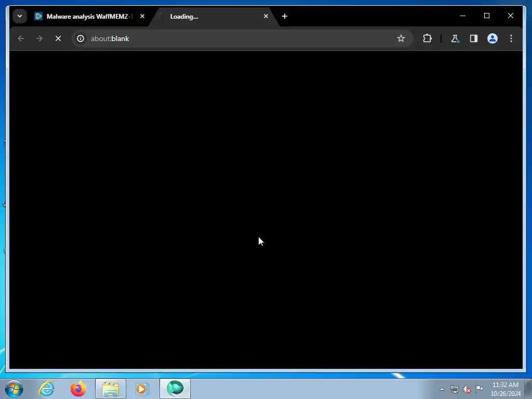Image resolution: width=532 pixels, height=399 pixels.
Task: Launch Firefox from taskbar
Action: (78, 389)
